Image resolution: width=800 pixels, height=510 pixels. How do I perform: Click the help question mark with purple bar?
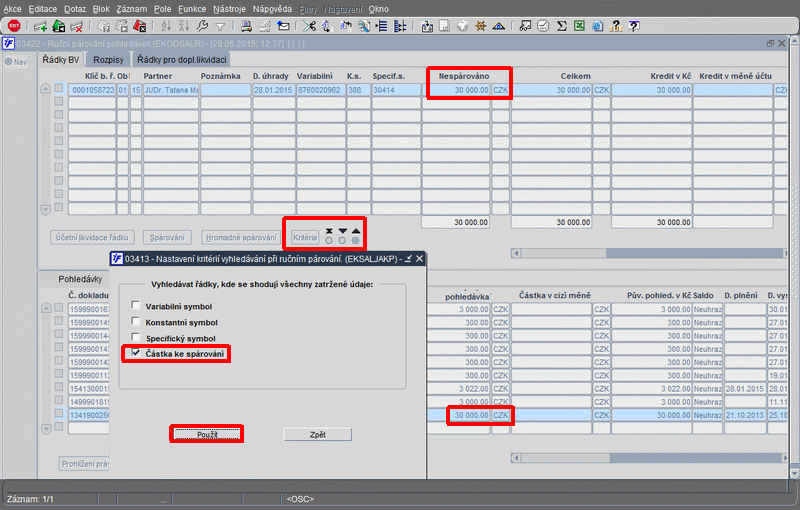tap(634, 26)
